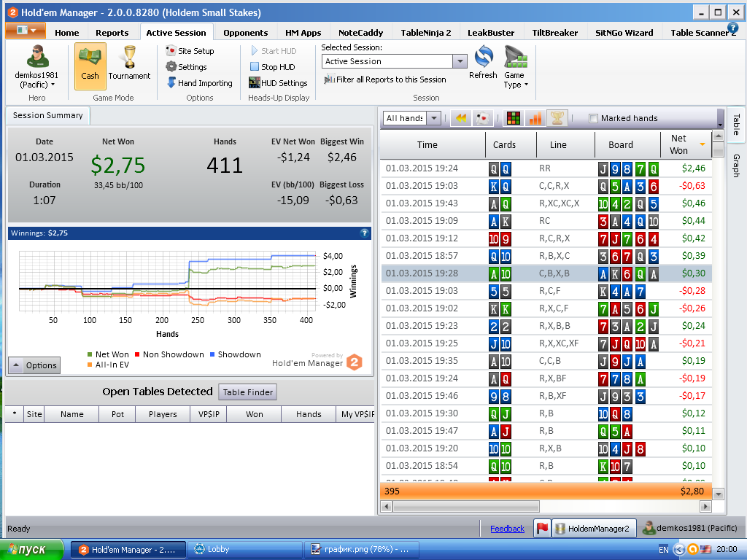
Task: Open the Site Setup options
Action: click(x=190, y=51)
